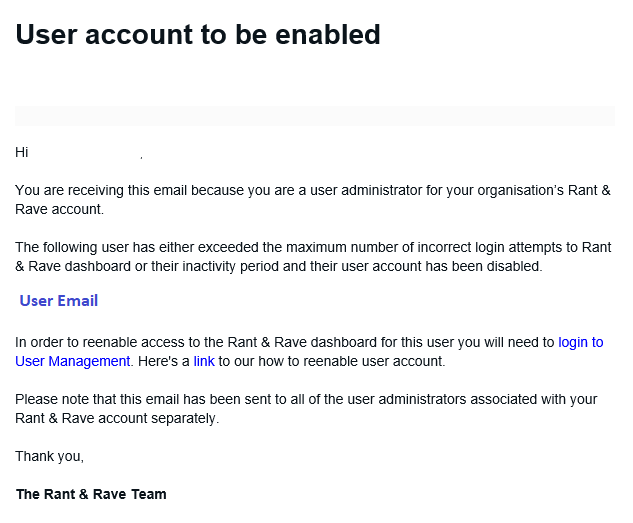Click the blank recipient name after Hi
The width and height of the screenshot is (633, 523).
(x=84, y=152)
